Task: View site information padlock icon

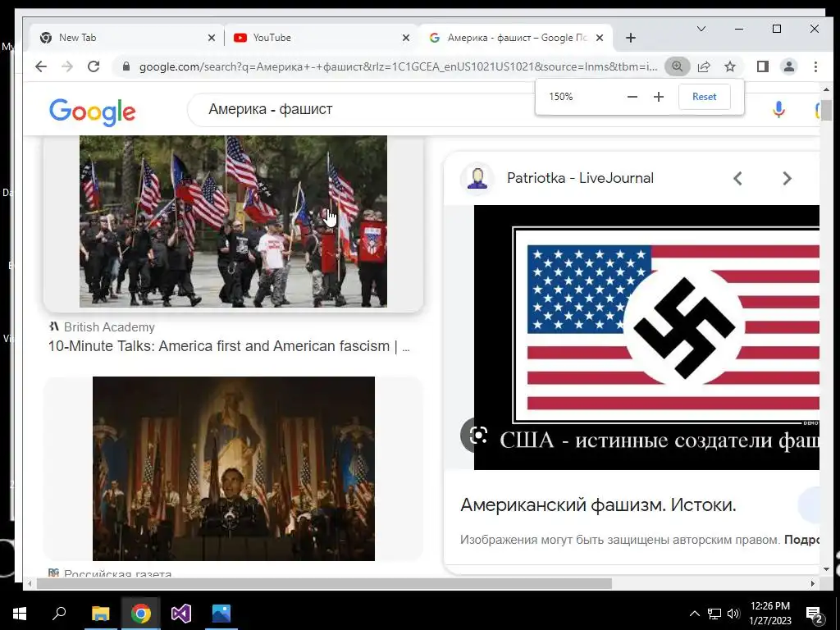Action: (x=126, y=66)
